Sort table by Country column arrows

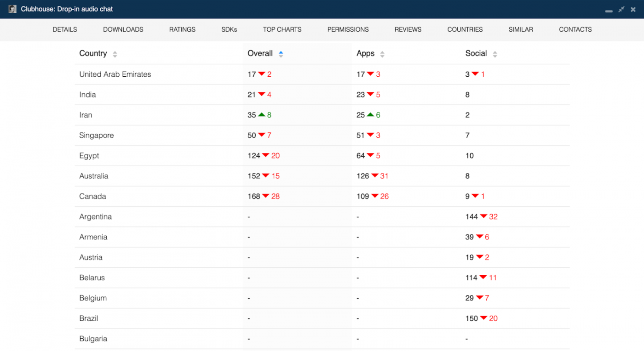(115, 54)
